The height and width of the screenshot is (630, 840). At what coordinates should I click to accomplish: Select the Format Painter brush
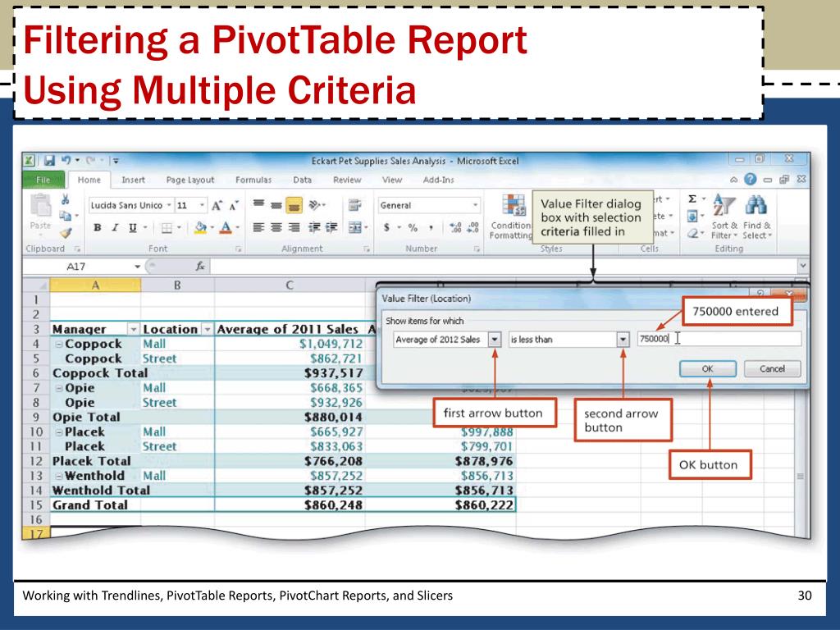[x=66, y=233]
